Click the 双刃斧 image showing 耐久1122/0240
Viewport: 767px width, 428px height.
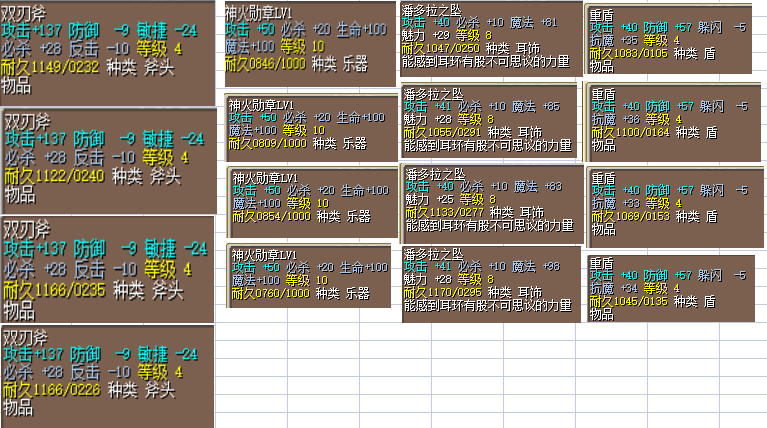pyautogui.click(x=108, y=160)
